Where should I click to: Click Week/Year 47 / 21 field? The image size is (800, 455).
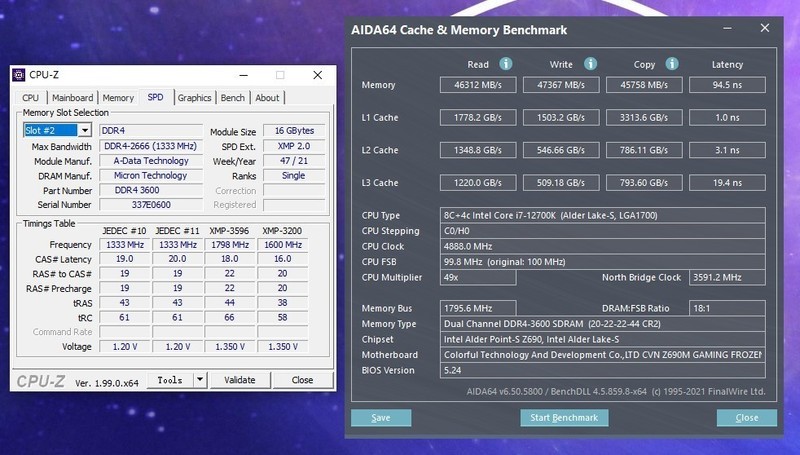pyautogui.click(x=294, y=161)
